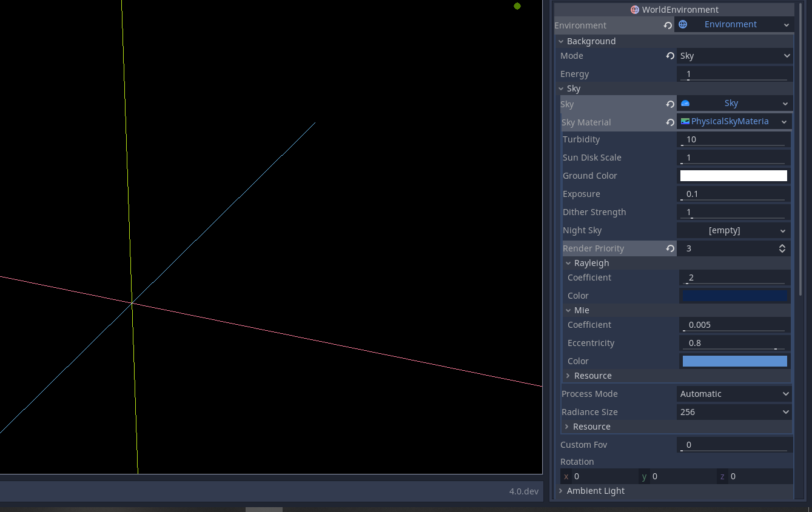This screenshot has height=512, width=812.
Task: Open the Process Mode Automatic dropdown
Action: click(734, 394)
